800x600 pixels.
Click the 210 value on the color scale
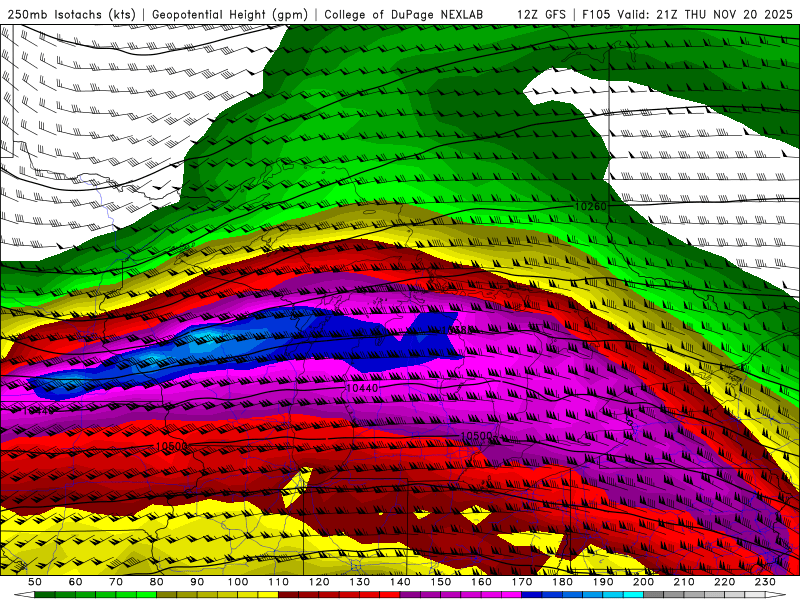click(x=684, y=582)
